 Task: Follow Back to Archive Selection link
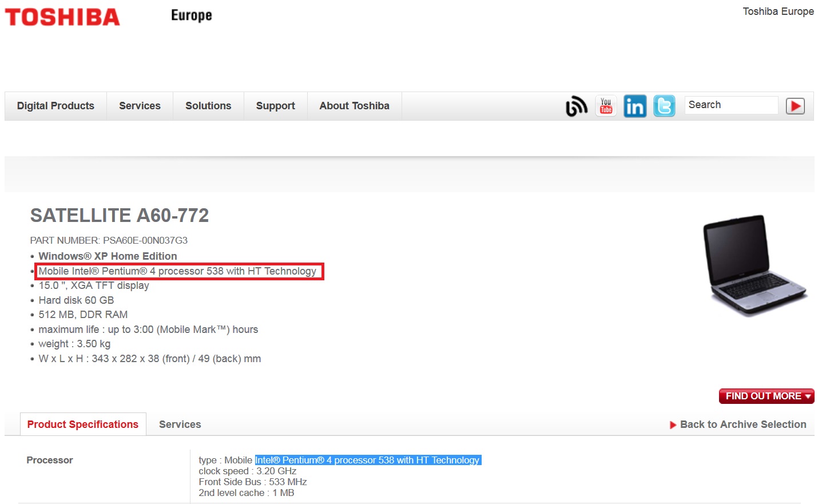click(x=738, y=424)
